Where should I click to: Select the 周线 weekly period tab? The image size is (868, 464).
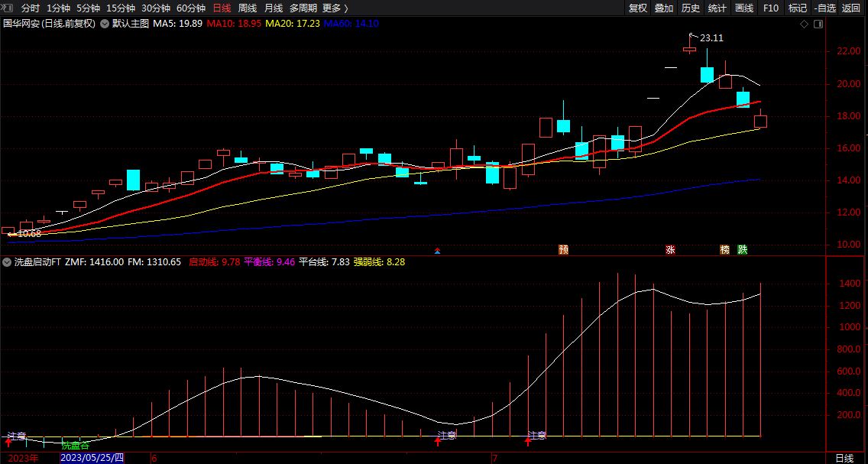[x=248, y=8]
